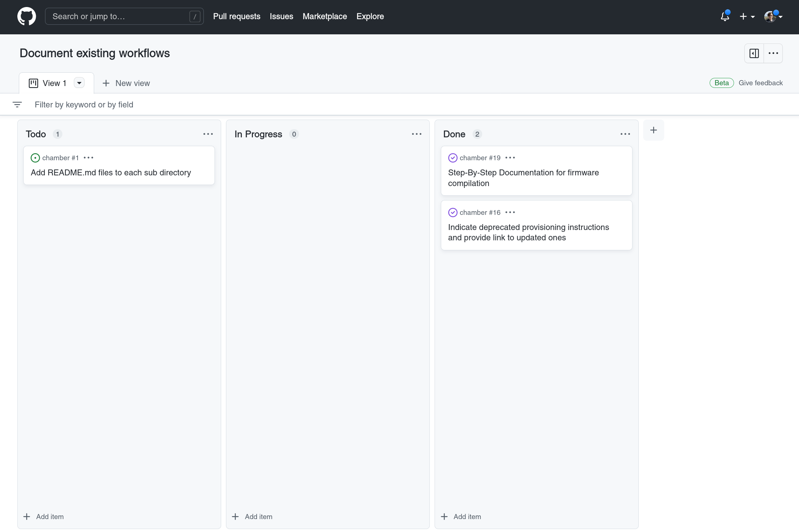
Task: Add item to the In Progress column
Action: 252,516
